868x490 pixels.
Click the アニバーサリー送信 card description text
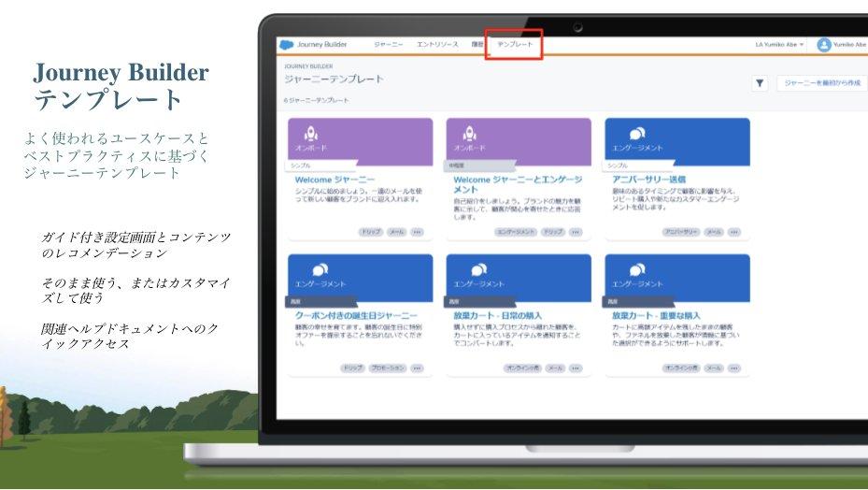(x=676, y=199)
